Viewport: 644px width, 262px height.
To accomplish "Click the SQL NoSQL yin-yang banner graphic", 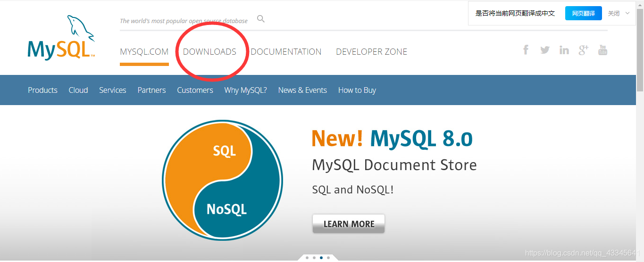I will click(223, 180).
